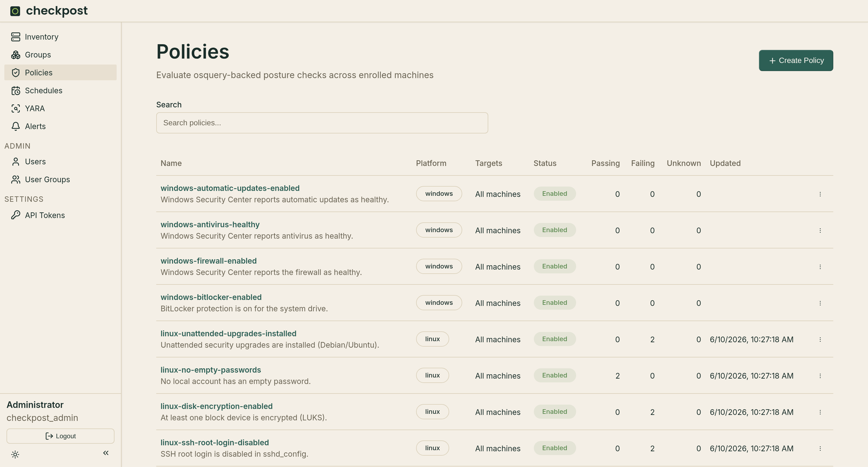Screen dimensions: 868x467
Task: Open the Inventory section icon
Action: pyautogui.click(x=15, y=37)
